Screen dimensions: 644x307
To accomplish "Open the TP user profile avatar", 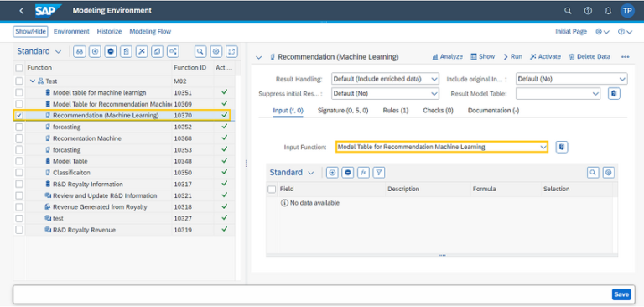I will click(627, 11).
